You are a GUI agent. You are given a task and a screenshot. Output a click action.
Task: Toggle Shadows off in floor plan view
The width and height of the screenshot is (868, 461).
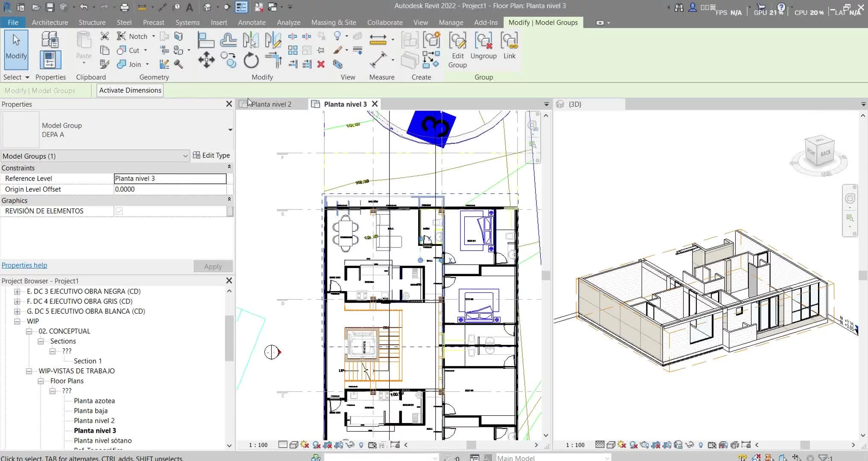point(316,445)
